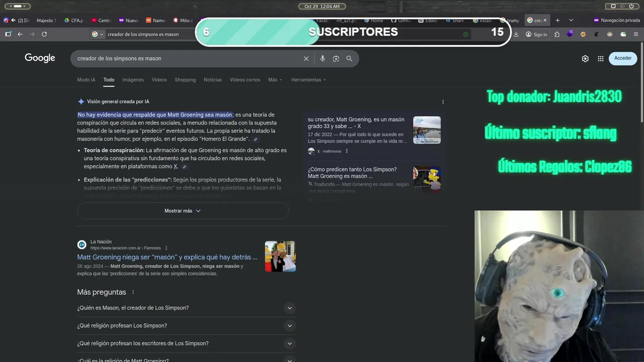Open Google quick settings gear
Viewport: 644px width, 362px height.
(x=585, y=58)
